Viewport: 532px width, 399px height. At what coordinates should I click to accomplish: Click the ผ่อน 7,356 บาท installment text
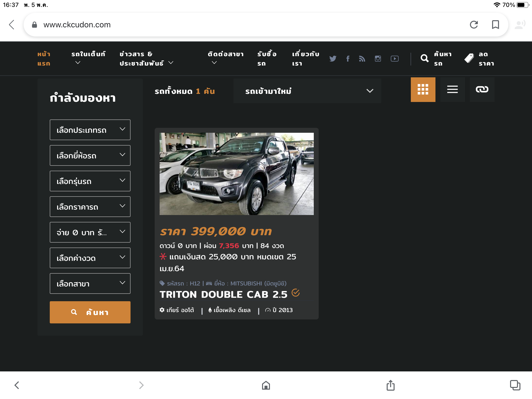coord(229,246)
